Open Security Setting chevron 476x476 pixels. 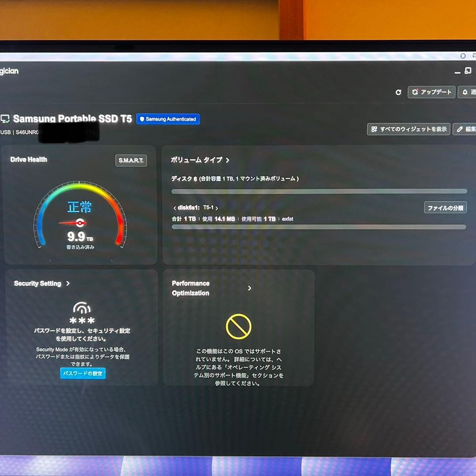pos(68,283)
